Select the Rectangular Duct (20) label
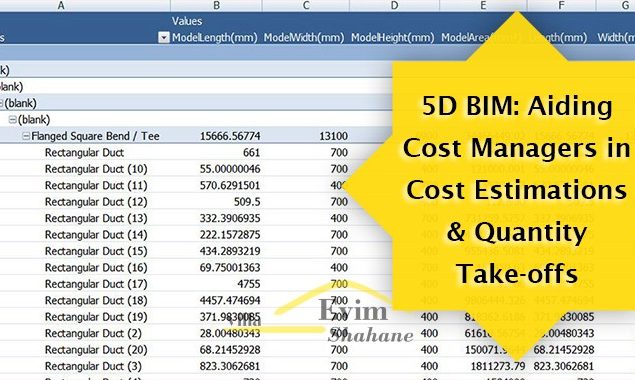635x380 pixels. click(x=96, y=350)
